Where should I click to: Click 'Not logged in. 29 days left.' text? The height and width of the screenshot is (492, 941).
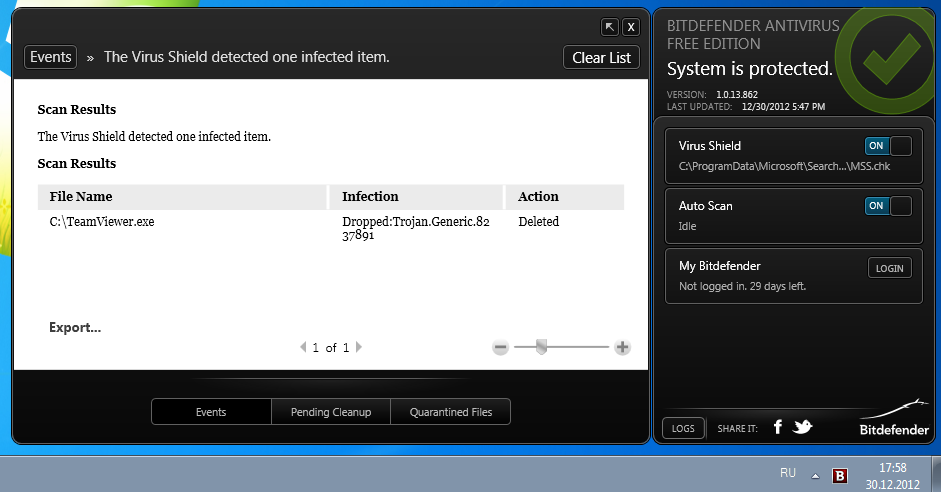tap(742, 286)
